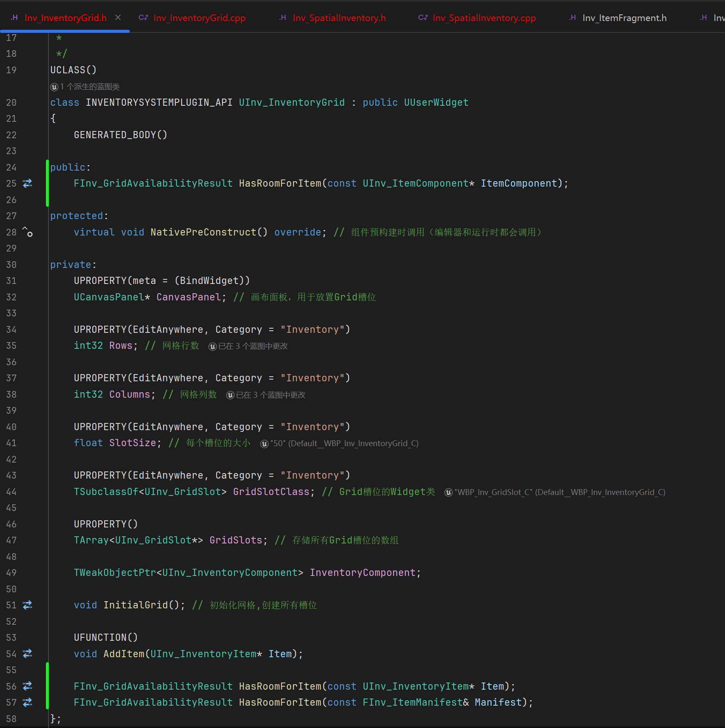
Task: Click the gutter navigation icon beside AddItem
Action: (x=27, y=653)
